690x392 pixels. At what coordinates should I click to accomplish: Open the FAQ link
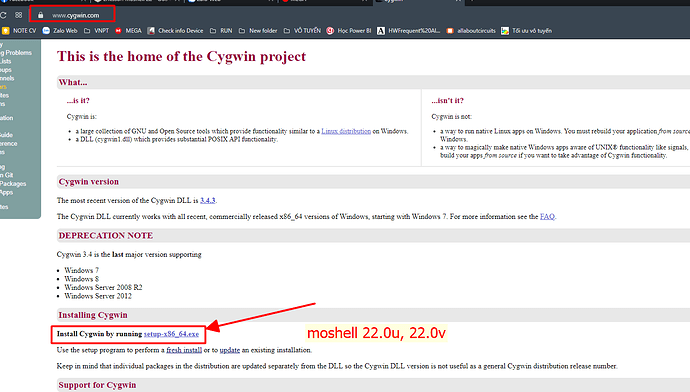[547, 216]
